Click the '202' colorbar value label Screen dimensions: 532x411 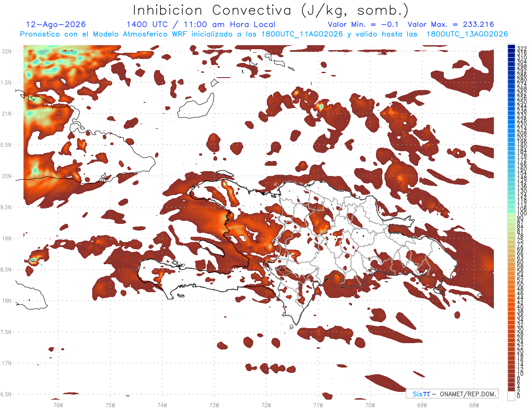tap(522, 138)
